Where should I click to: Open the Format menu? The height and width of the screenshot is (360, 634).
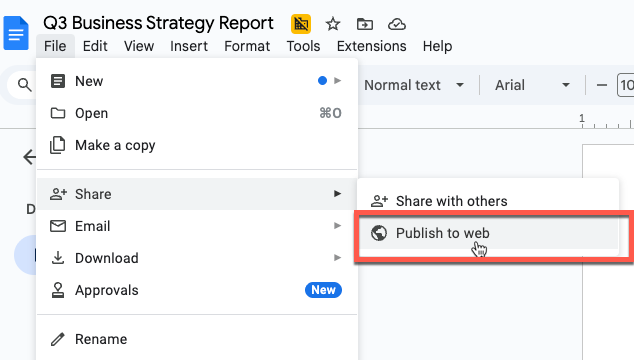[x=247, y=46]
